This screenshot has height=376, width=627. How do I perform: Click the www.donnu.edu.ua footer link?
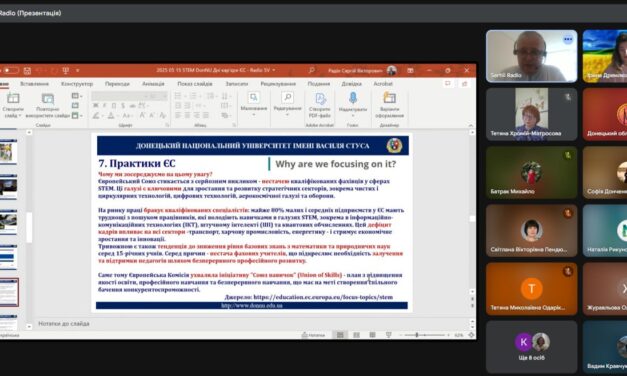252,306
